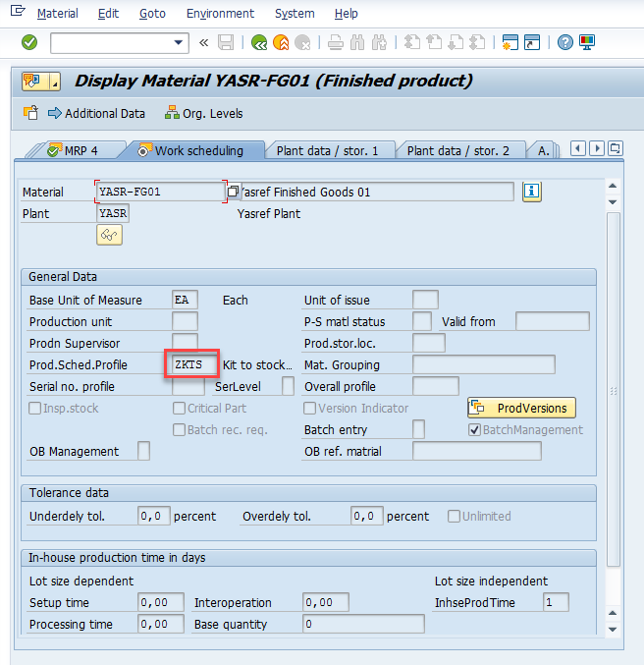Click the Find Next binoculars icon
Viewport: 644px width, 665px height.
(379, 42)
